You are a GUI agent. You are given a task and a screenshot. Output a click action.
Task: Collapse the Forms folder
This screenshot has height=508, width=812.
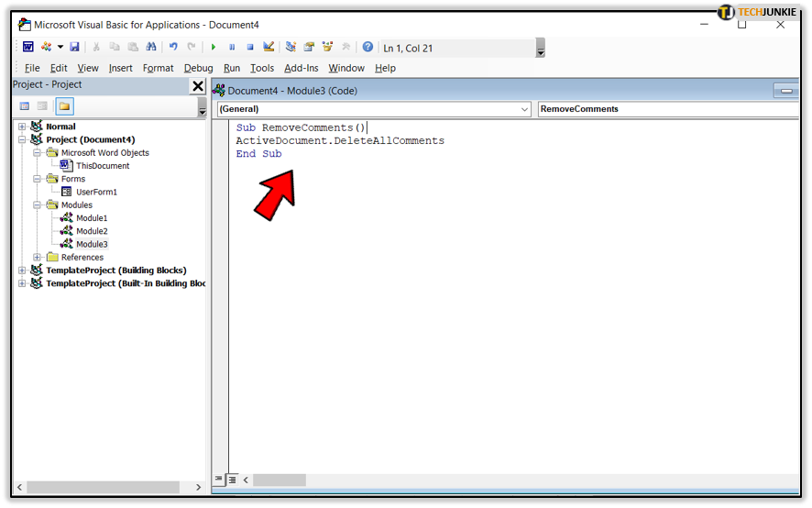pos(37,178)
